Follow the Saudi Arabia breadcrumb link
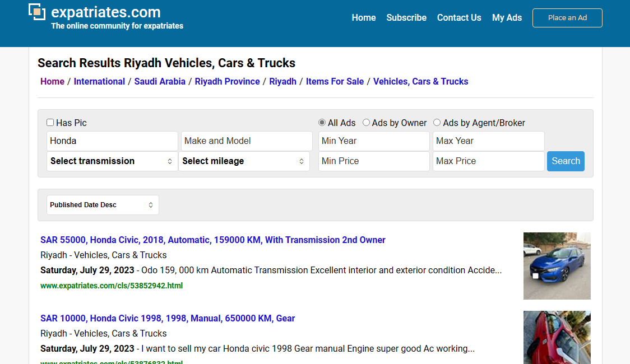This screenshot has width=630, height=364. click(160, 81)
